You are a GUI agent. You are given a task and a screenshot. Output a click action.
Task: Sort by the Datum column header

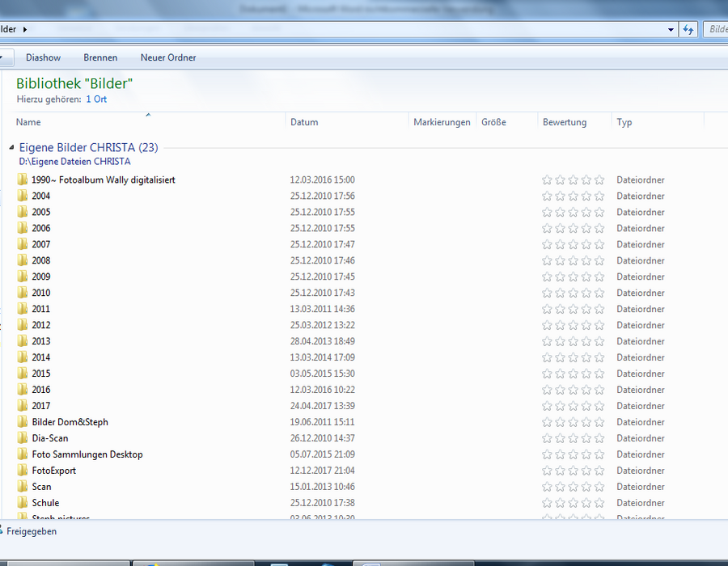[304, 122]
